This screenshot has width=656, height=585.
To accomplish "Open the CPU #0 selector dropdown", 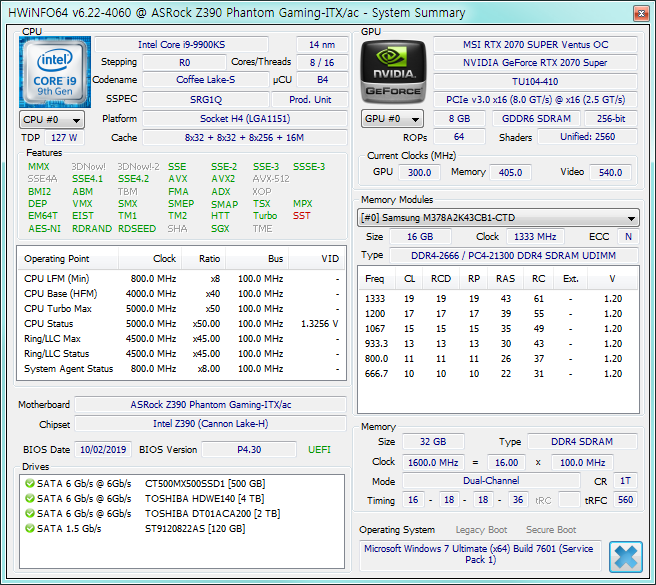I will point(52,120).
